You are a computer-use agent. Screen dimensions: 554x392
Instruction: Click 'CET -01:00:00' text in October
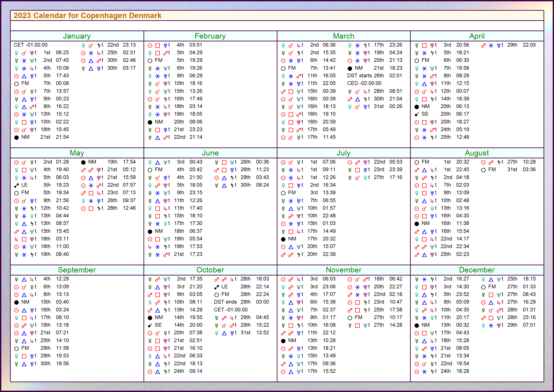pos(231,309)
